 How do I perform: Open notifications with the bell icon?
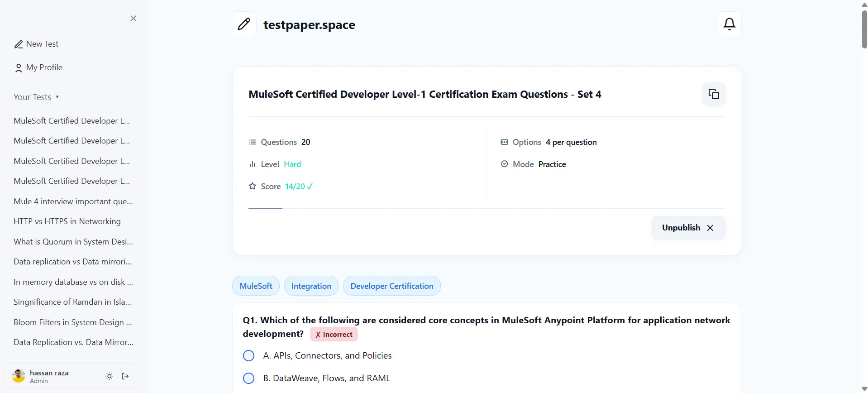729,24
